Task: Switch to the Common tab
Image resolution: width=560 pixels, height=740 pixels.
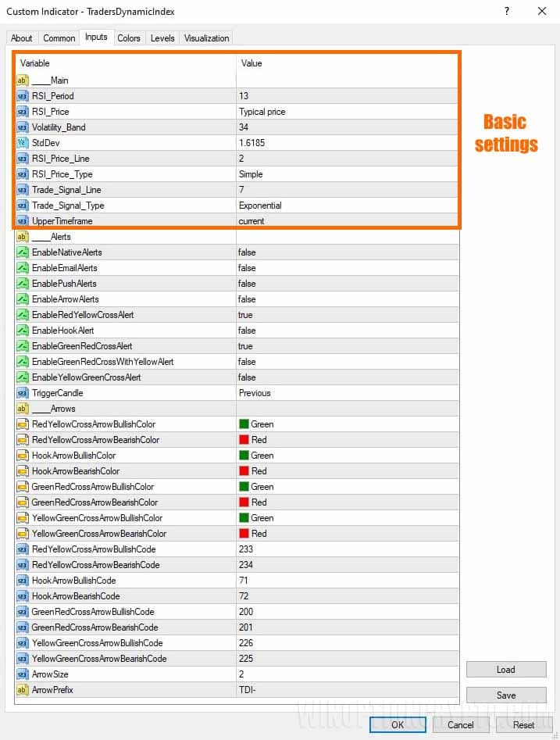Action: click(59, 38)
